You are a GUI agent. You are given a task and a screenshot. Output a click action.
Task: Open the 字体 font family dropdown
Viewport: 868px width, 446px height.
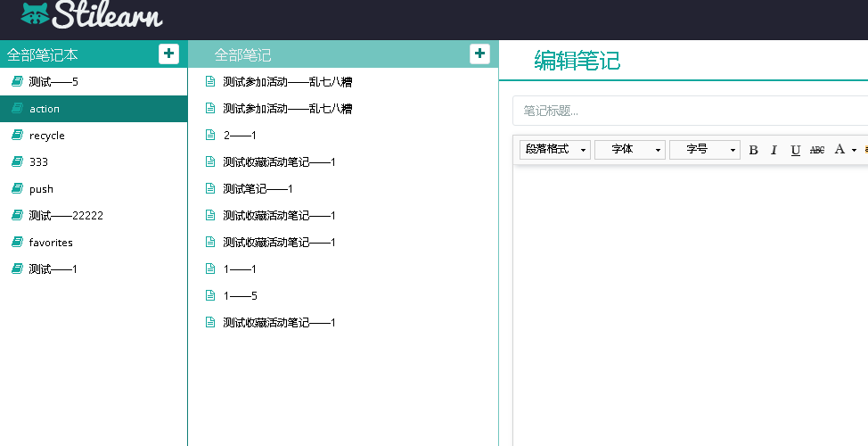pyautogui.click(x=630, y=150)
